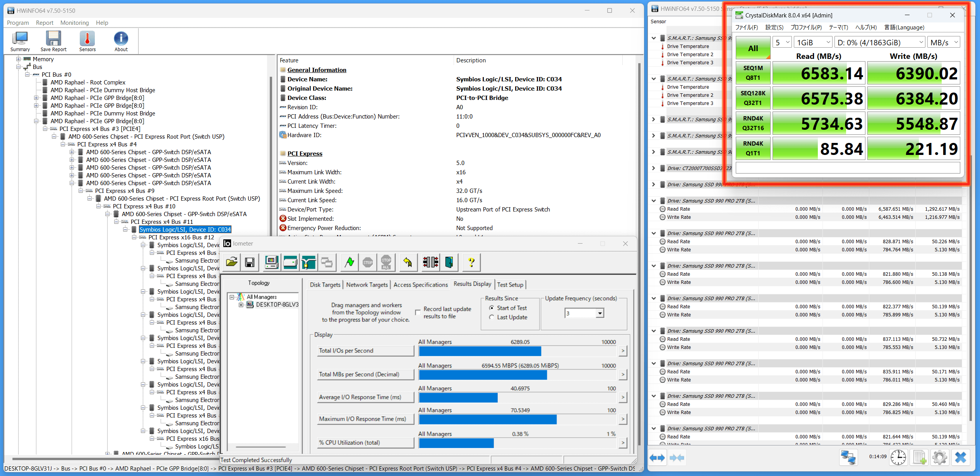980x476 pixels.
Task: Switch to the Test Setup tab
Action: tap(510, 285)
